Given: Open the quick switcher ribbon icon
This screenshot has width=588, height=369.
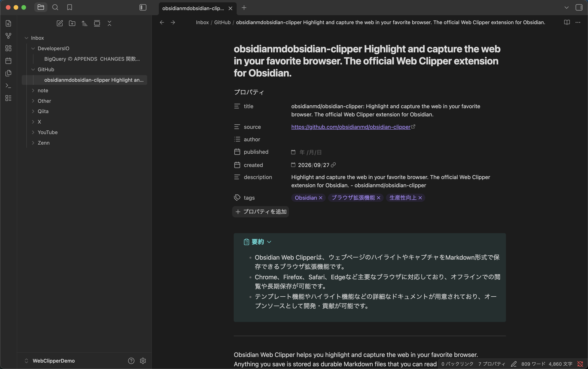Looking at the screenshot, I should pos(8,23).
